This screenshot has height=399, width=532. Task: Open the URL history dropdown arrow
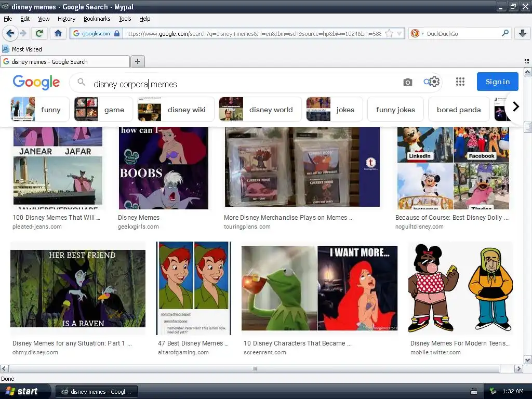tap(400, 34)
